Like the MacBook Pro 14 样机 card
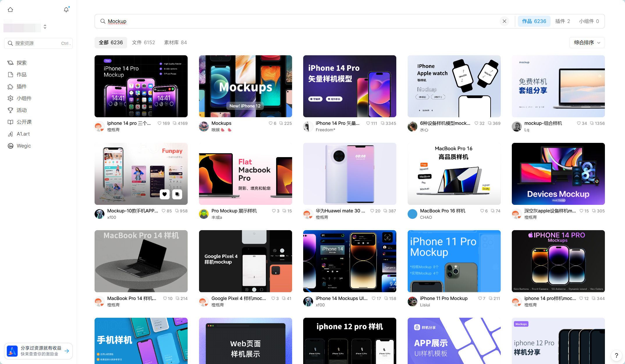625x364 pixels. pyautogui.click(x=165, y=299)
